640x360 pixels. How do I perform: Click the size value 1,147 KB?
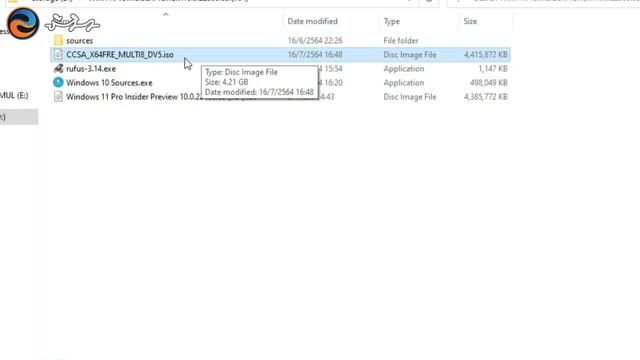click(493, 69)
